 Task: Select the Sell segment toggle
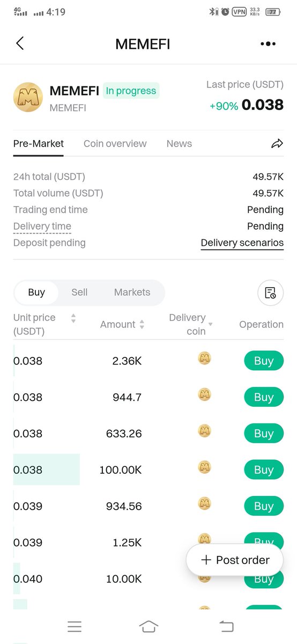click(79, 292)
